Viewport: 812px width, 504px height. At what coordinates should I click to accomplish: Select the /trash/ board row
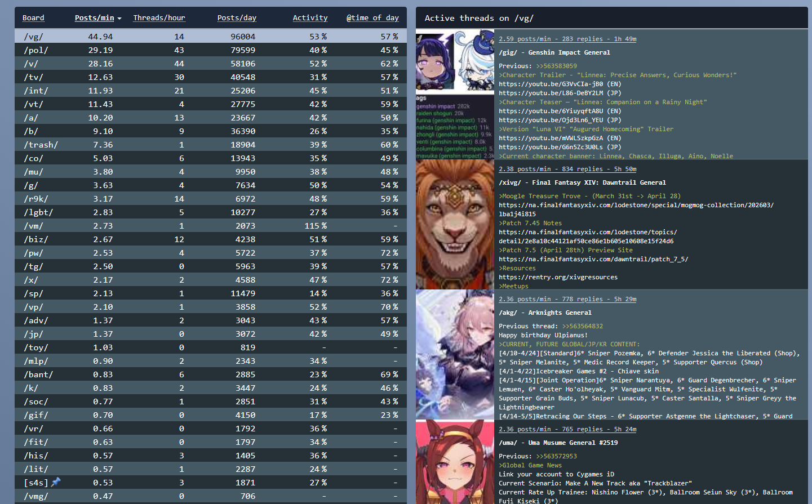[x=211, y=144]
